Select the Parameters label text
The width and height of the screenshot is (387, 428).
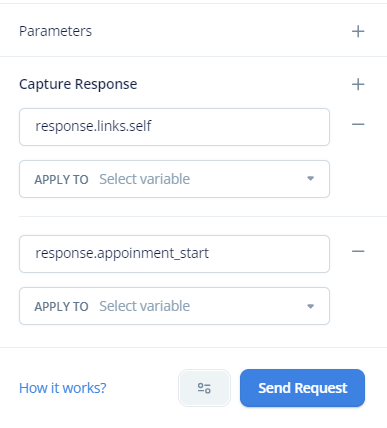click(55, 31)
